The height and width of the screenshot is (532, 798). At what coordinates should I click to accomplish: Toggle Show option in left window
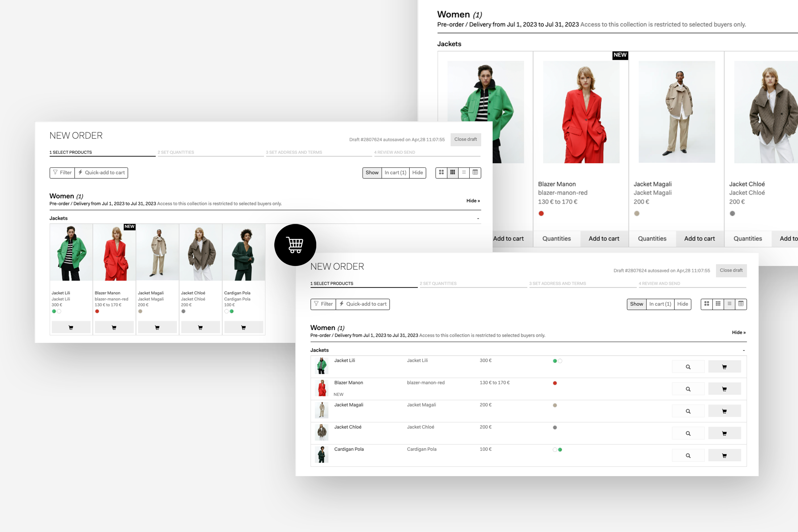[x=372, y=173]
